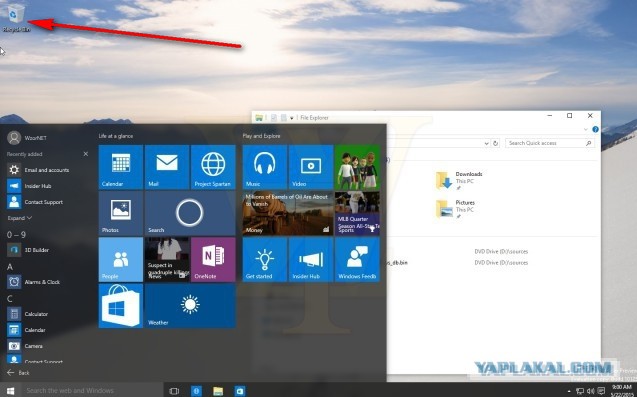This screenshot has height=397, width=637.
Task: Open the Recycle Bin desktop icon
Action: coord(16,18)
